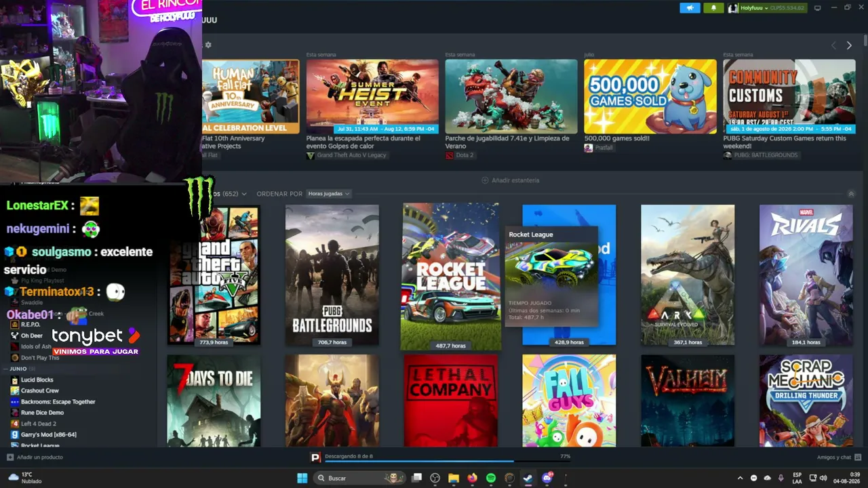Select the Rocket League game cover
The height and width of the screenshot is (488, 868).
451,277
